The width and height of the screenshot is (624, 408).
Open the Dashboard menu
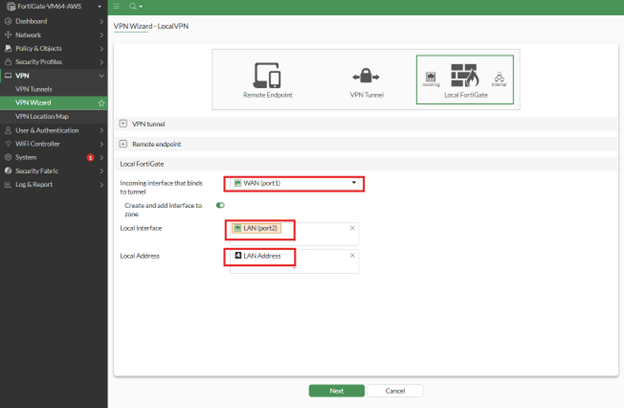53,21
